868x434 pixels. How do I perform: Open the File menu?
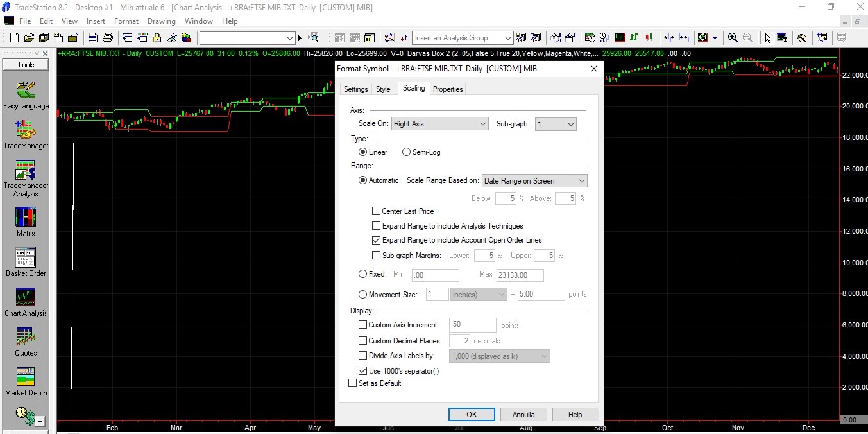25,21
